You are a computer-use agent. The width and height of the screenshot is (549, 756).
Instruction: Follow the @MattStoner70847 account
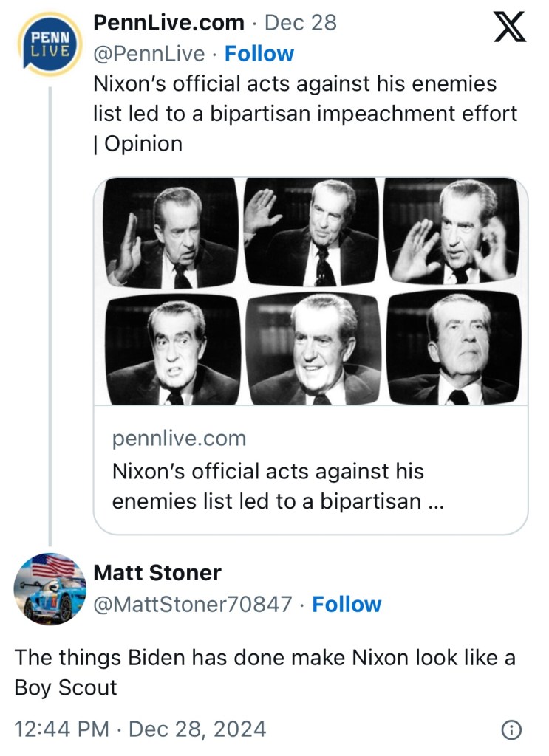pos(347,605)
